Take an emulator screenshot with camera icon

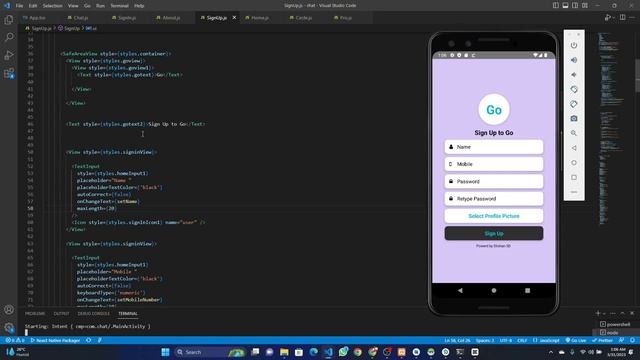point(574,118)
